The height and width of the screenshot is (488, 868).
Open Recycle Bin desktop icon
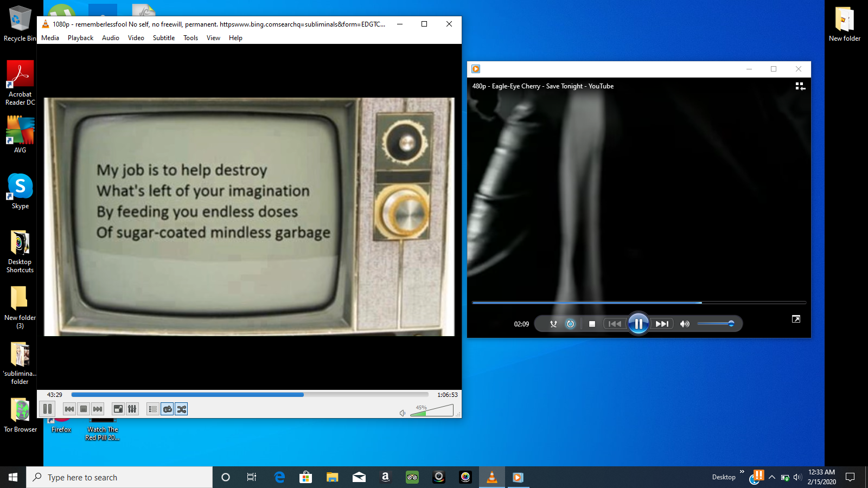point(20,24)
